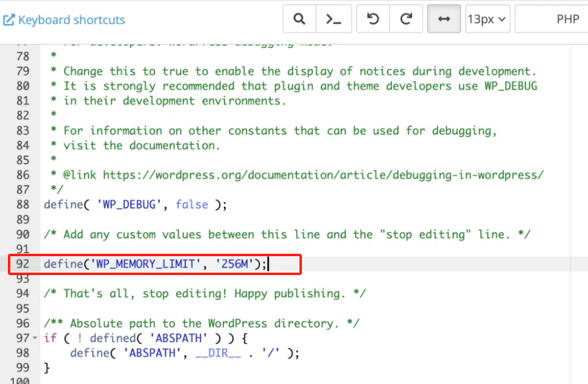The image size is (588, 384).
Task: Redo the last edit using the toolbar
Action: coord(406,19)
